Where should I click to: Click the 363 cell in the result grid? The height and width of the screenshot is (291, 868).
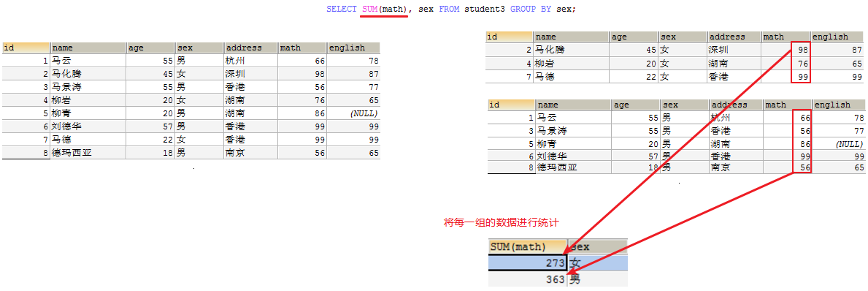pyautogui.click(x=528, y=279)
